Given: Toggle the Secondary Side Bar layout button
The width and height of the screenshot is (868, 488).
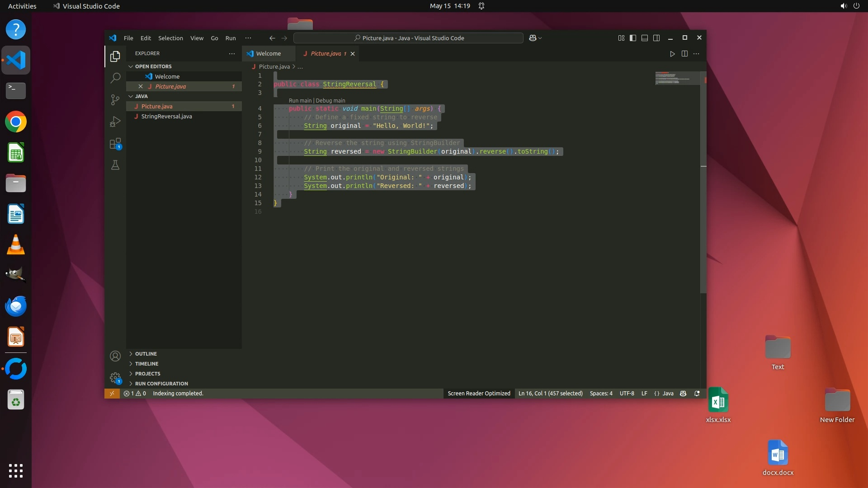Looking at the screenshot, I should click(x=656, y=38).
